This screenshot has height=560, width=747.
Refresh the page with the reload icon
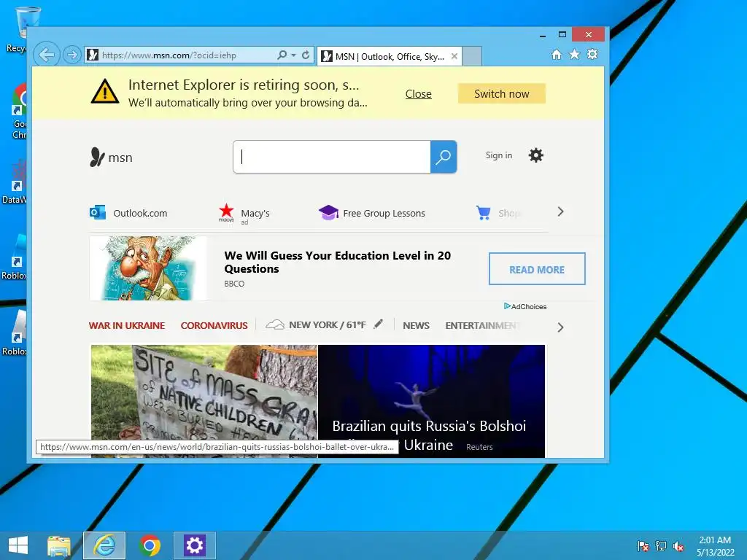306,55
